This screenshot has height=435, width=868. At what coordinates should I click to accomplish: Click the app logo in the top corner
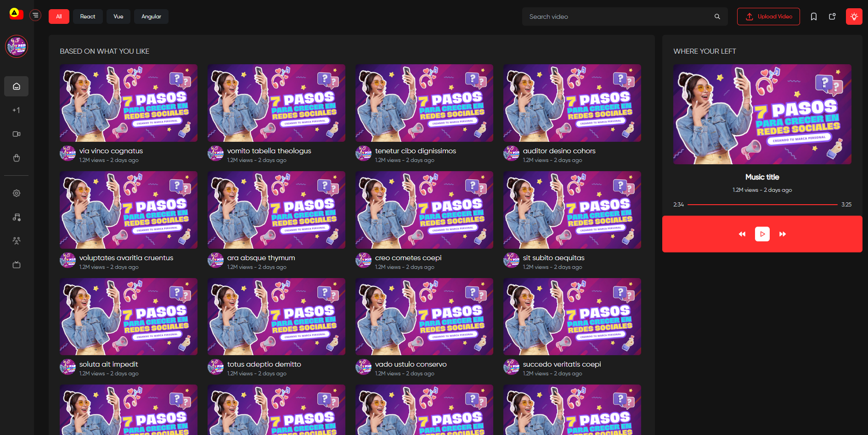coord(16,14)
